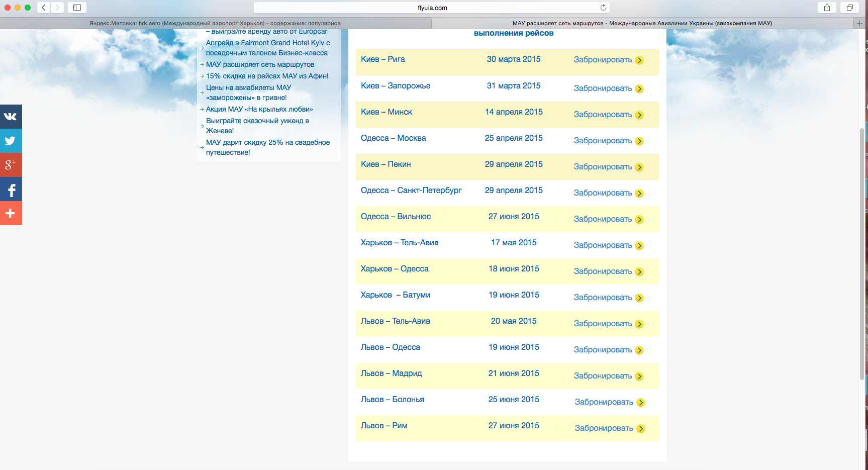Image resolution: width=868 pixels, height=470 pixels.
Task: Click the VK share icon
Action: [x=11, y=117]
